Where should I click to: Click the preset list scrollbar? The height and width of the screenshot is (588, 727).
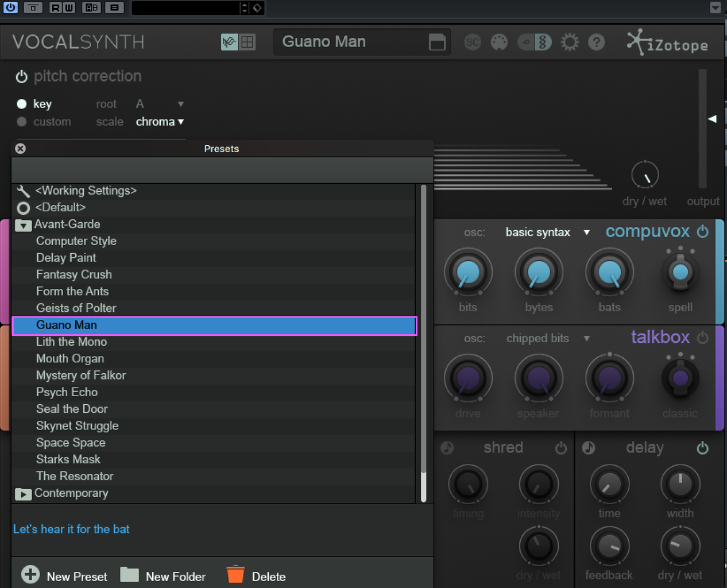(424, 343)
